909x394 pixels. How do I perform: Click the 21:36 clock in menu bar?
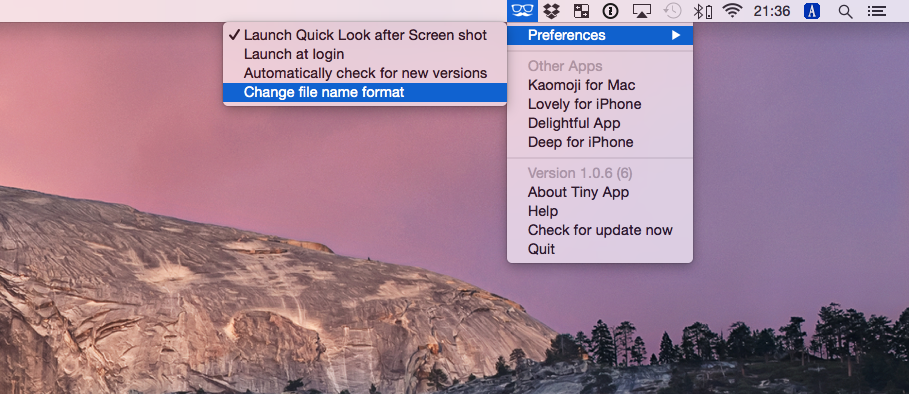[x=772, y=11]
